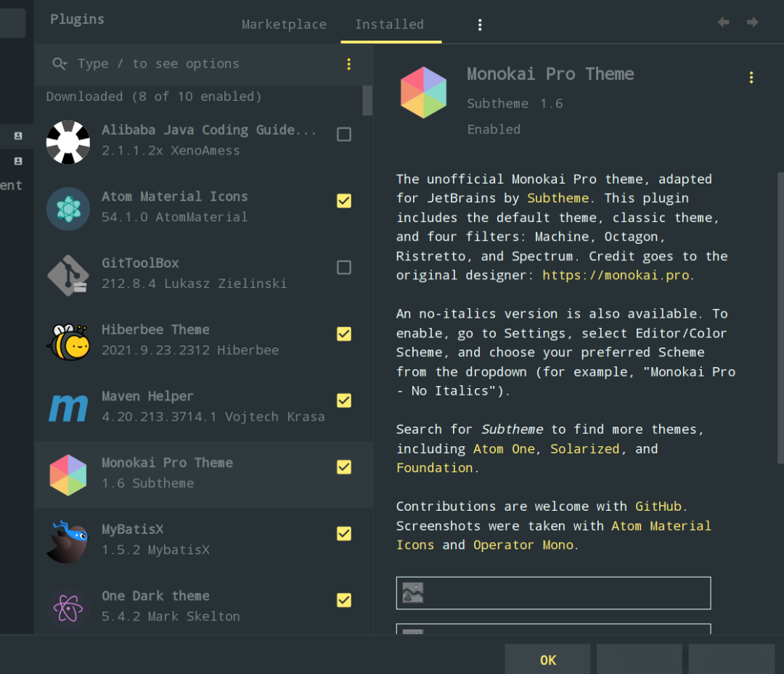Click 'Downloaded (8 of 10 enabled)' header
Image resolution: width=784 pixels, height=674 pixels.
coord(153,96)
